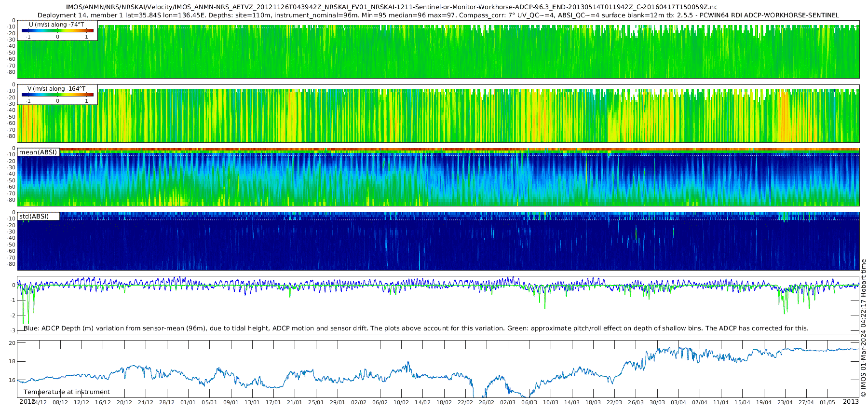Click the V velocity colorbar legend
The height and width of the screenshot is (410, 868).
pyautogui.click(x=57, y=95)
